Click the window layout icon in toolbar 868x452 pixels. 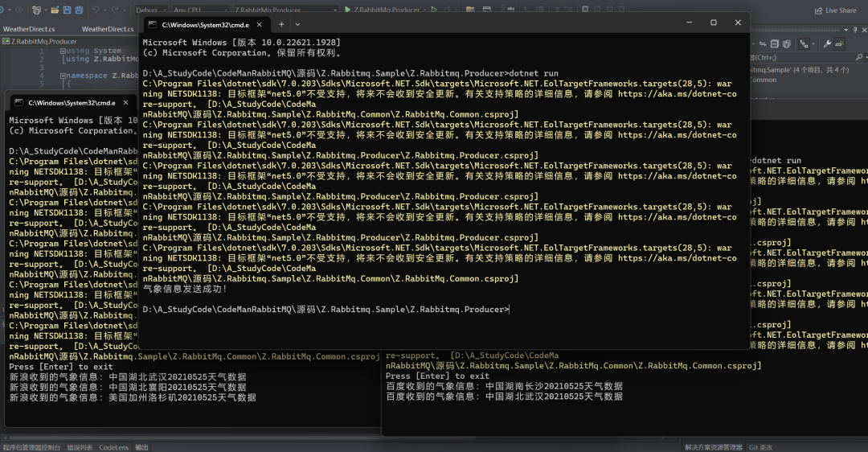tap(486, 10)
